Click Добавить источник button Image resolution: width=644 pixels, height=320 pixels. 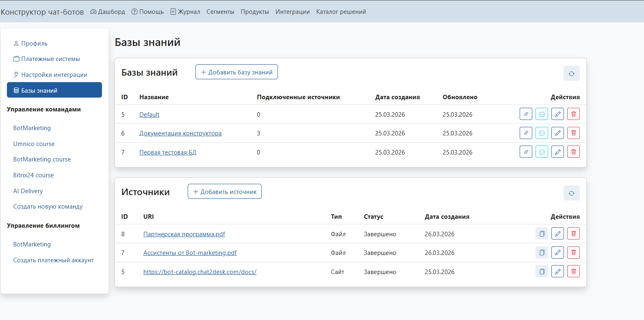(x=225, y=192)
